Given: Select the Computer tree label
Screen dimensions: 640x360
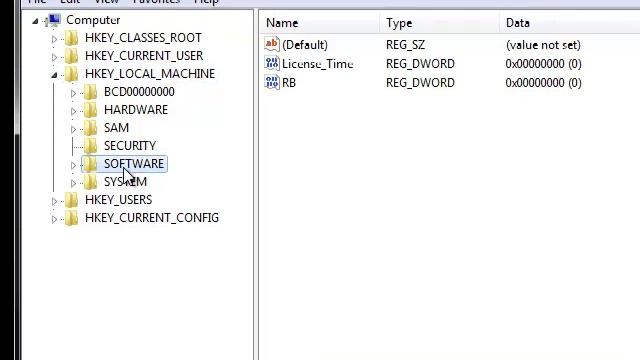Looking at the screenshot, I should [93, 20].
